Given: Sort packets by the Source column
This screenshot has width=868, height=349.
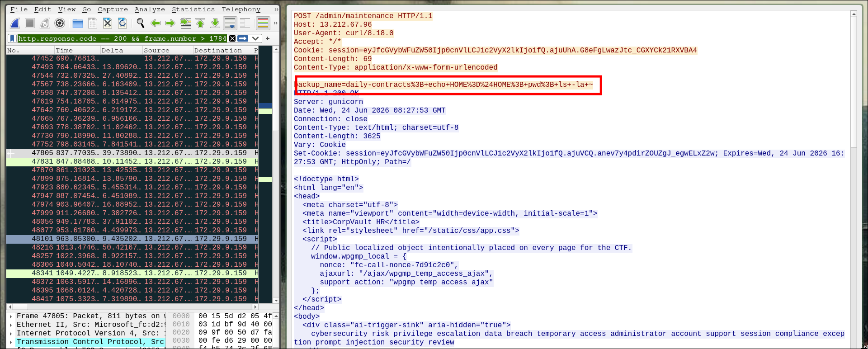Looking at the screenshot, I should pos(168,50).
